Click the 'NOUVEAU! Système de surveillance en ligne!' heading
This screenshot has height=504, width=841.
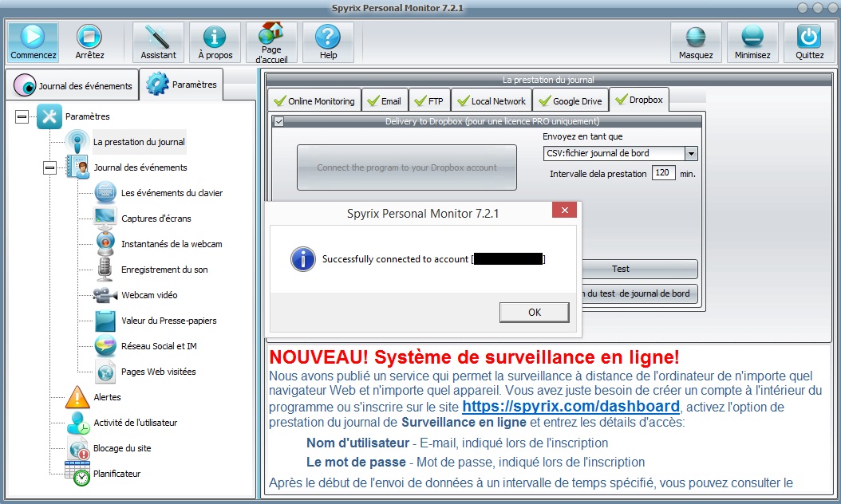coord(474,357)
